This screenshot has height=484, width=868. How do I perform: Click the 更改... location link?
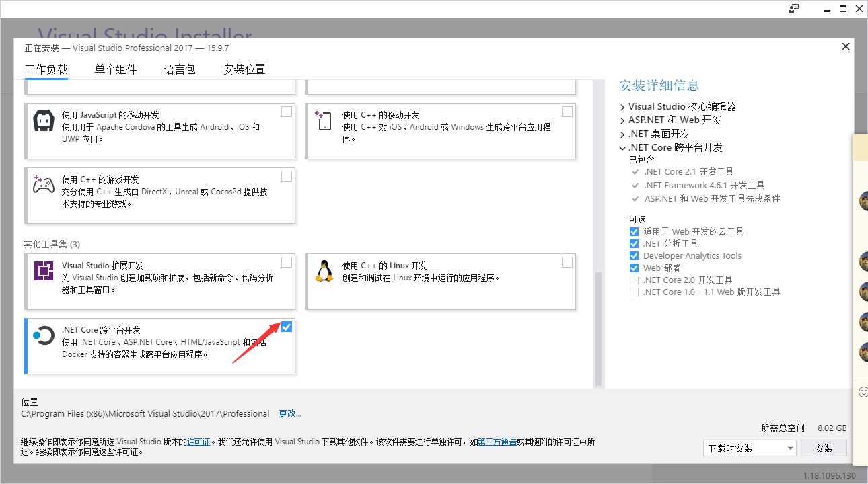(290, 413)
